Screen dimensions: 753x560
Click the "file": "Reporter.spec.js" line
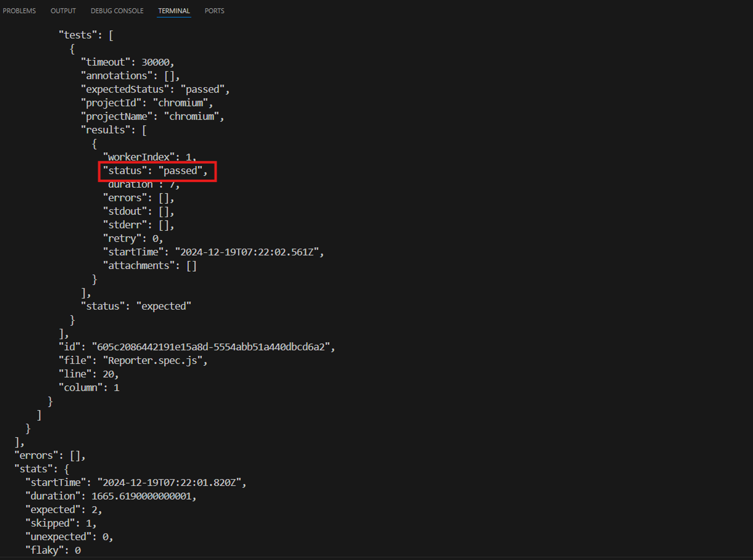pos(133,360)
